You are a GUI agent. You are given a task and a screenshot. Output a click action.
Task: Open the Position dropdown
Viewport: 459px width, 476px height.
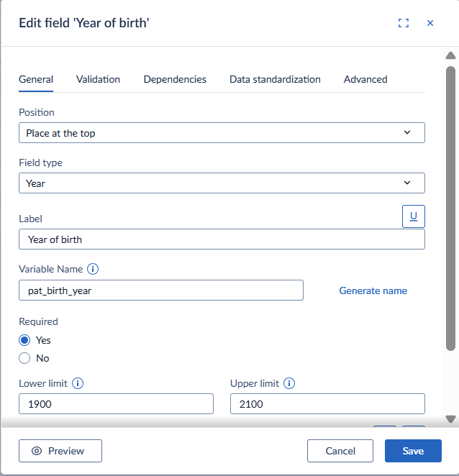(x=222, y=132)
